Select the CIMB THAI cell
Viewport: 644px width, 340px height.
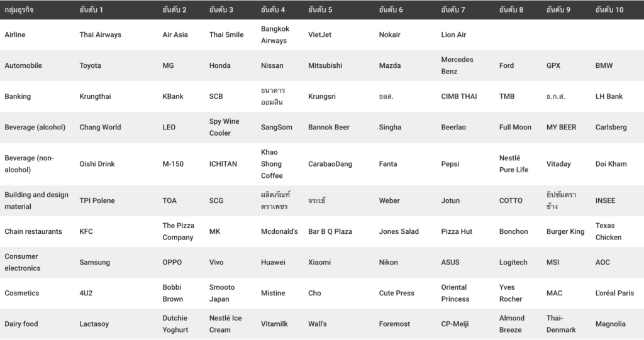click(459, 96)
